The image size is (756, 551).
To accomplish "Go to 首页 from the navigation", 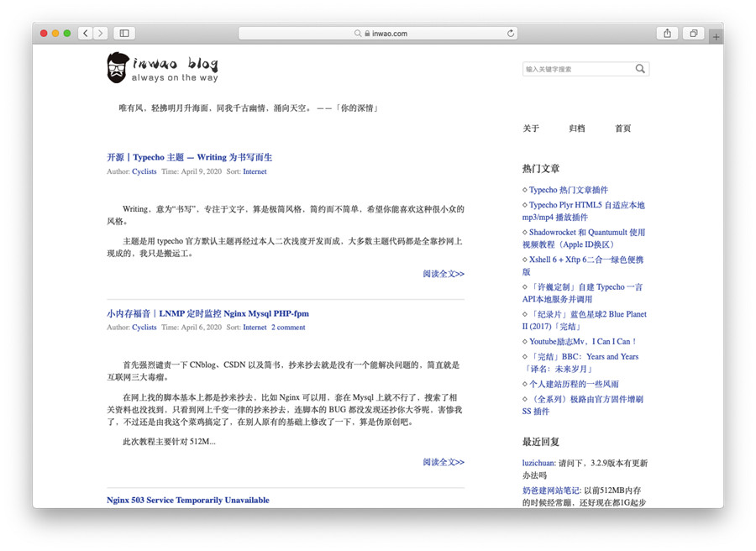I will point(623,129).
